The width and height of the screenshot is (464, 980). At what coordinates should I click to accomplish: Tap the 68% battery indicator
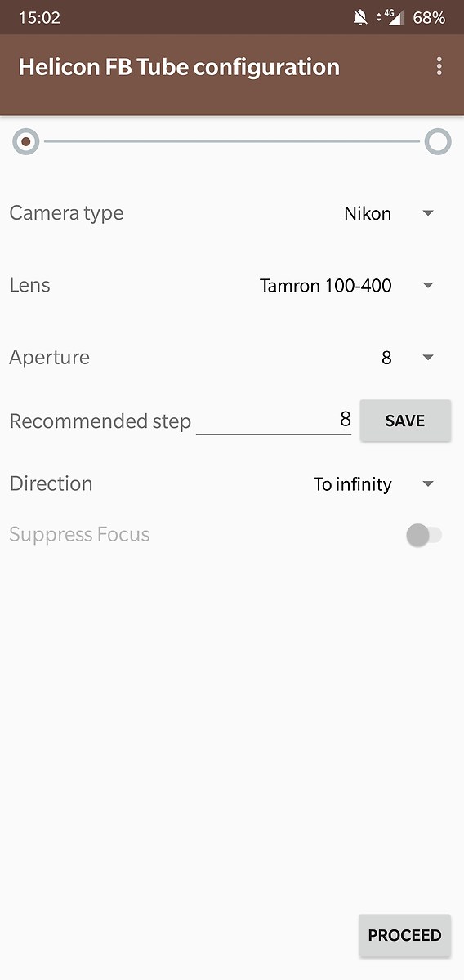click(429, 17)
